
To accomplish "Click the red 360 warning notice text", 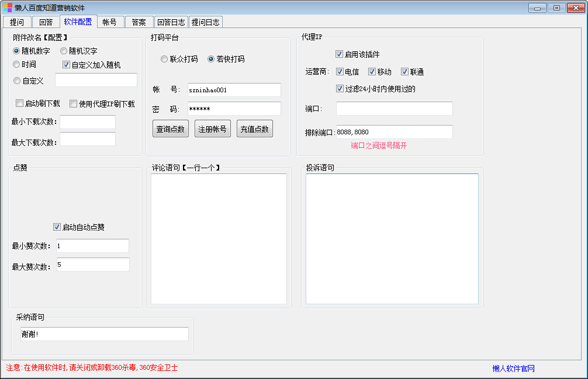I will point(92,367).
